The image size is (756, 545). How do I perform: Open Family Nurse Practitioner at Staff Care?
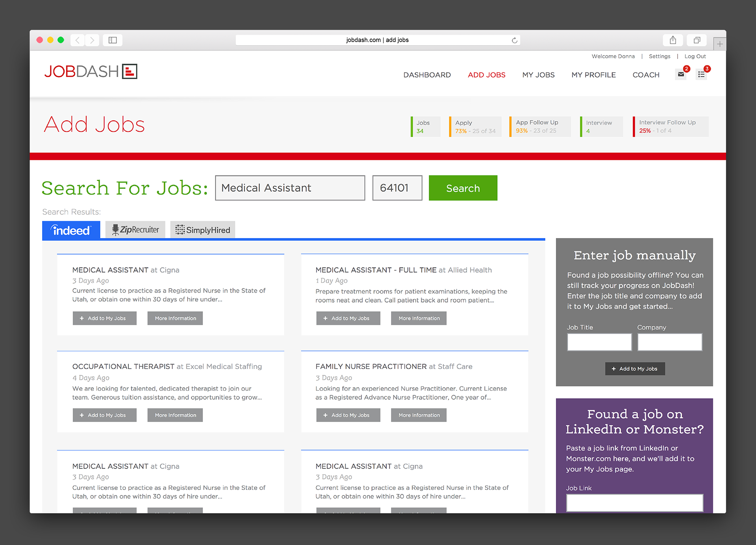[x=394, y=366]
